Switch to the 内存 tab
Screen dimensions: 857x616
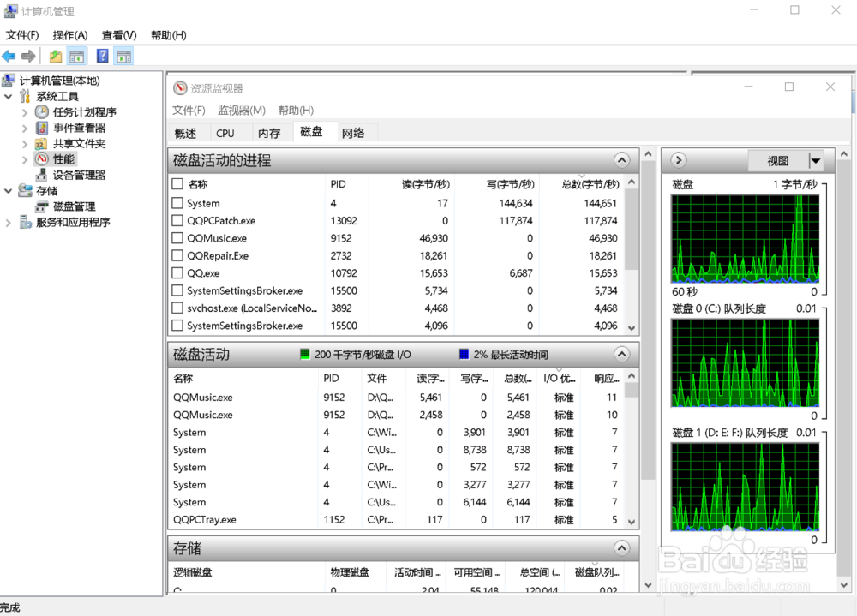(x=269, y=133)
